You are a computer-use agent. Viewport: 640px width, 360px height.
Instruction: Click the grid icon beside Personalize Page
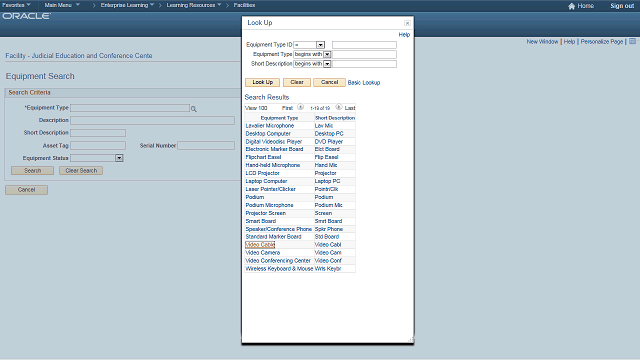click(632, 41)
